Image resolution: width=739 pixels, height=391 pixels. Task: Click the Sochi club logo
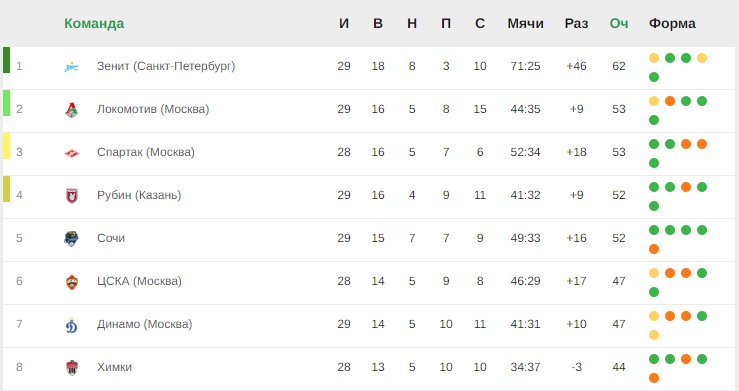(x=71, y=239)
